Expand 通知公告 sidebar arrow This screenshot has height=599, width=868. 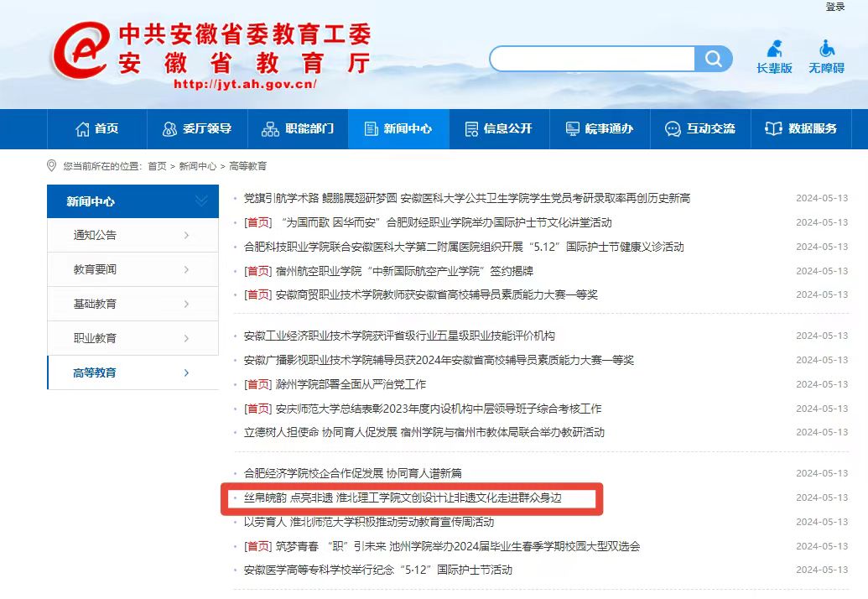point(186,236)
